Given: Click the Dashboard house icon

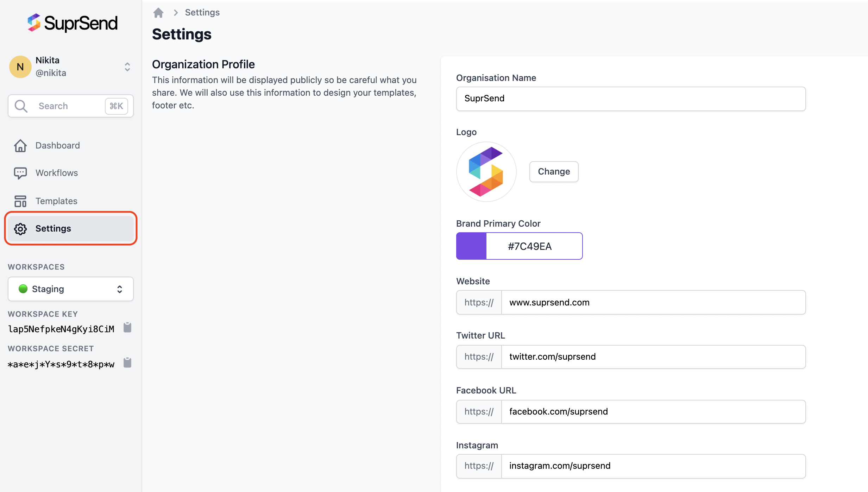Looking at the screenshot, I should (x=20, y=145).
